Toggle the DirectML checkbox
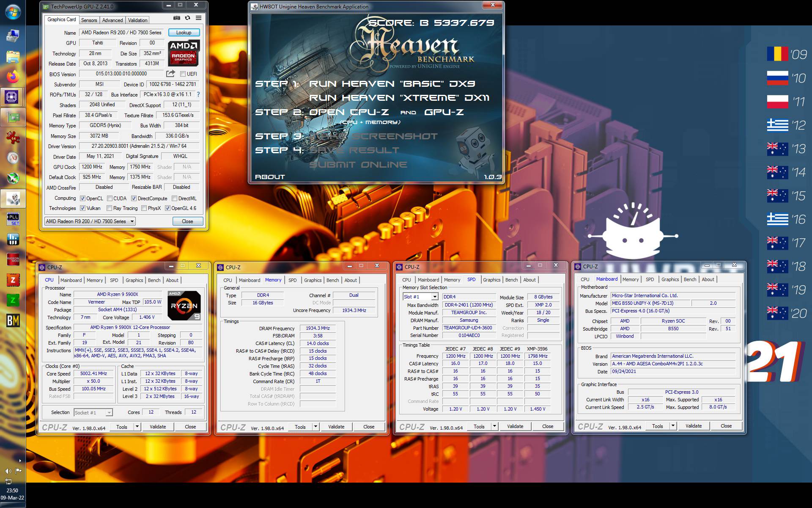This screenshot has width=812, height=508. point(174,199)
